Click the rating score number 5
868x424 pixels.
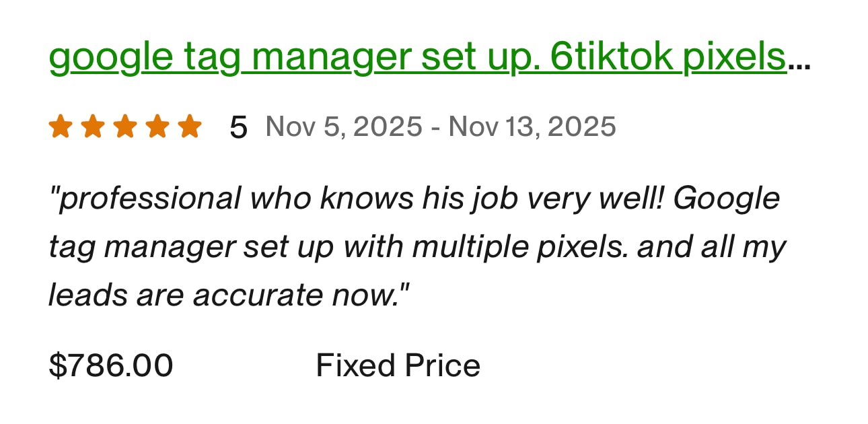click(x=238, y=127)
